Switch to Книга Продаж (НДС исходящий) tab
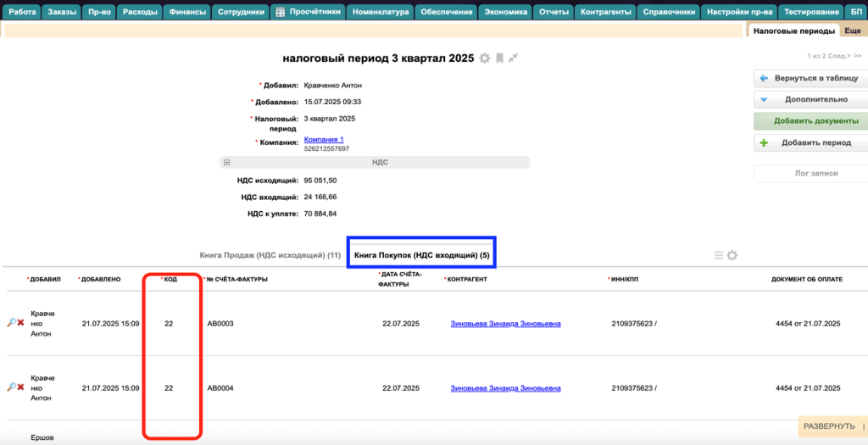 pos(270,255)
